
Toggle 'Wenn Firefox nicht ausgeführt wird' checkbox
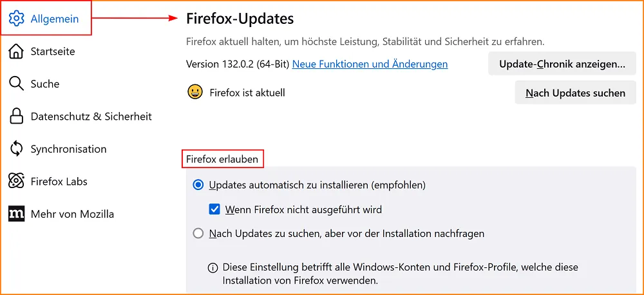[215, 209]
